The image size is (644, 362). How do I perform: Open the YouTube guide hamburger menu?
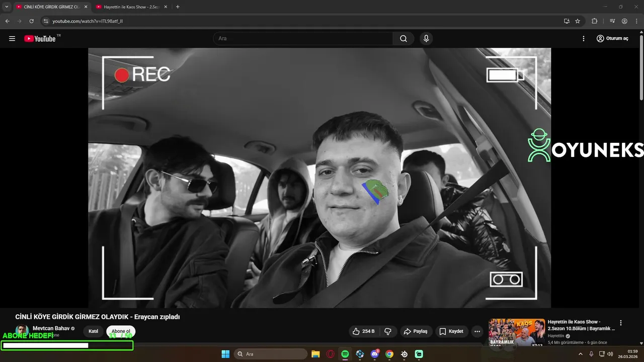(x=12, y=39)
